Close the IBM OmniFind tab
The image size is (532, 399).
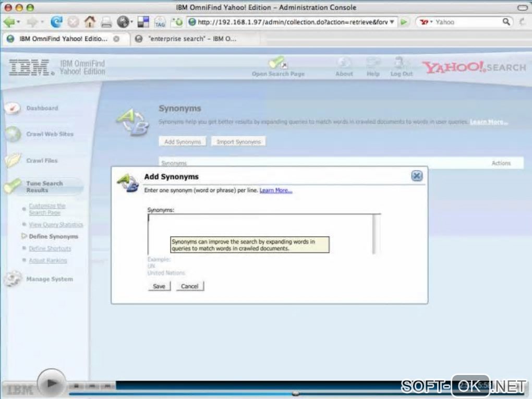point(116,39)
